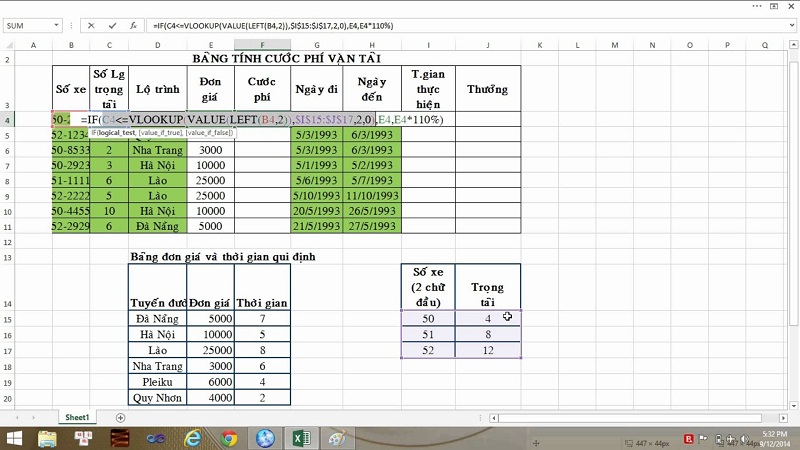800x450 pixels.
Task: Go to the next sheet arrow
Action: coord(34,418)
